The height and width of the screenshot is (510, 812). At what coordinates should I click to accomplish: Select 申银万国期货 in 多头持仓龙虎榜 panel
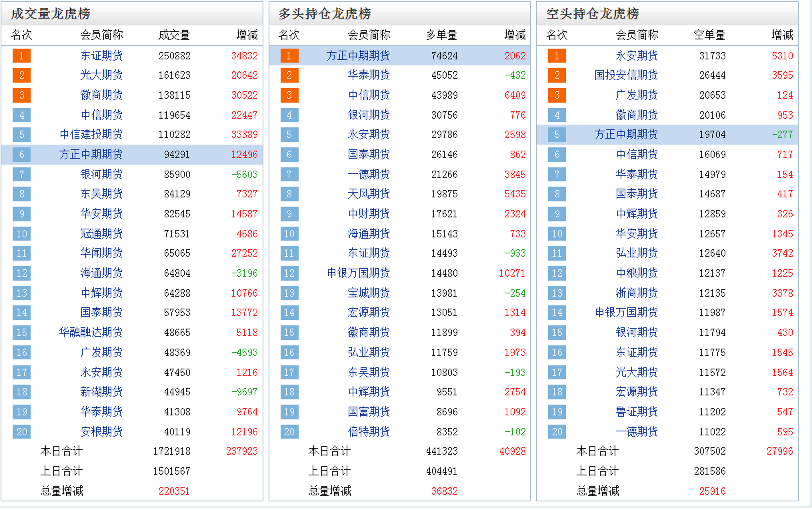(359, 273)
